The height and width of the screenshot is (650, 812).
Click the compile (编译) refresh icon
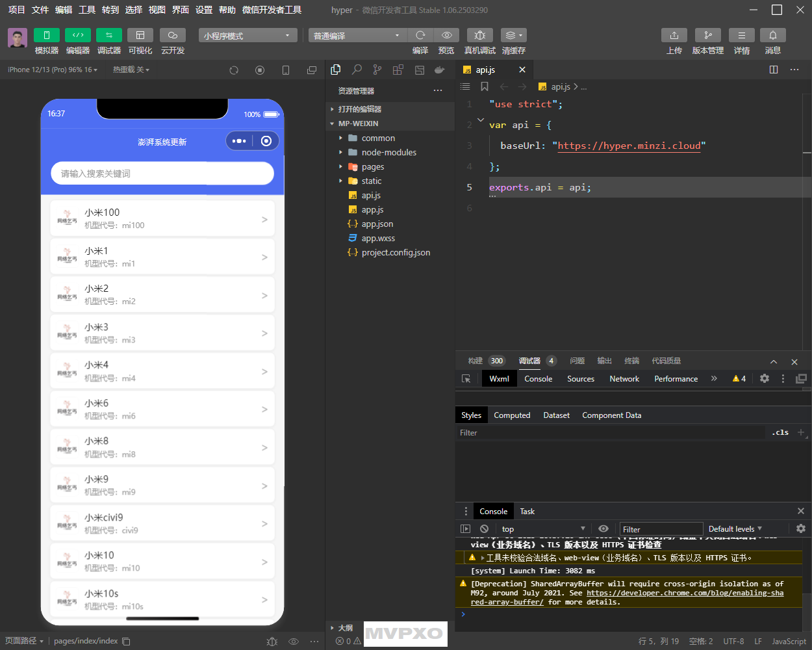pyautogui.click(x=420, y=35)
